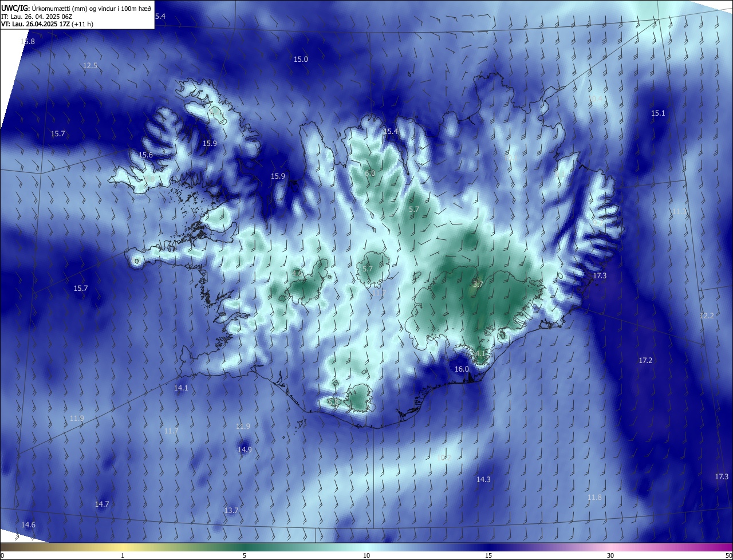Click the '50' label on the color scale
Screen dimensions: 733x560
coord(728,556)
